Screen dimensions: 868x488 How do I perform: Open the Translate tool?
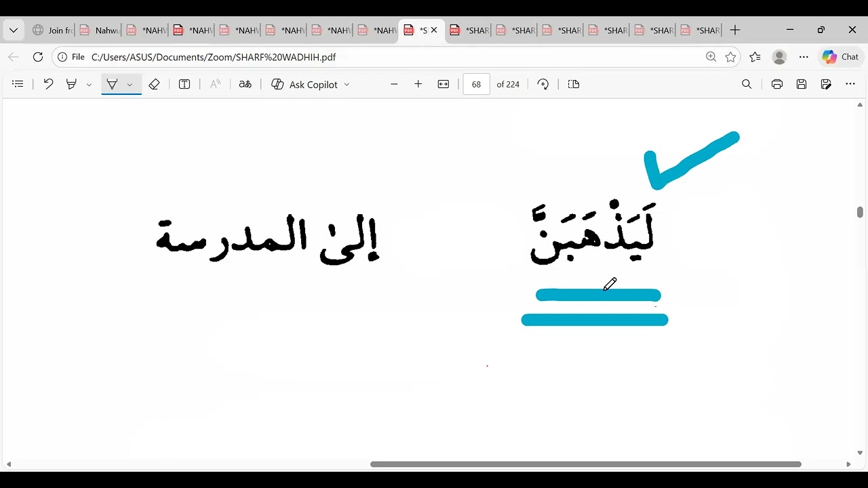[245, 84]
